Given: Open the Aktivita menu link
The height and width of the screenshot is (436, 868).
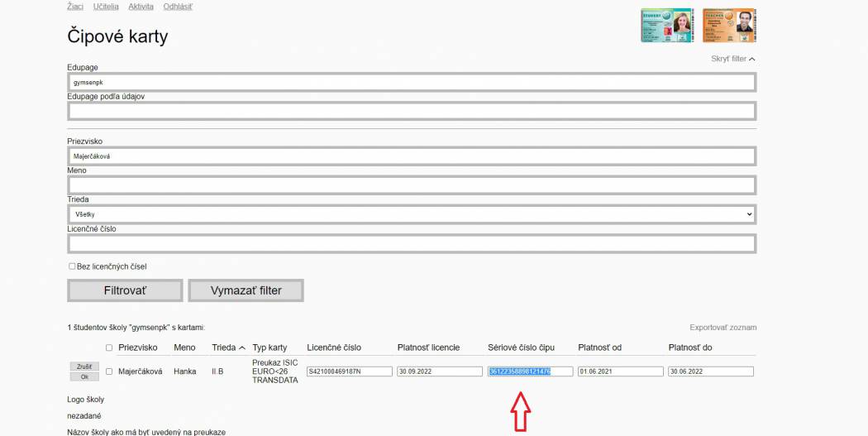Looking at the screenshot, I should tap(141, 7).
